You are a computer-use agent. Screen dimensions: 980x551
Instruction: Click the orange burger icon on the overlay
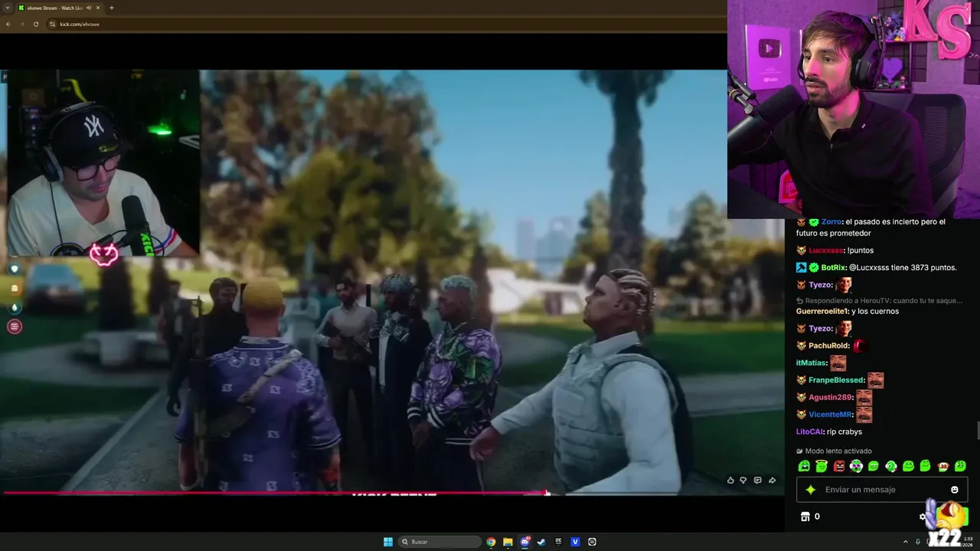[x=14, y=289]
